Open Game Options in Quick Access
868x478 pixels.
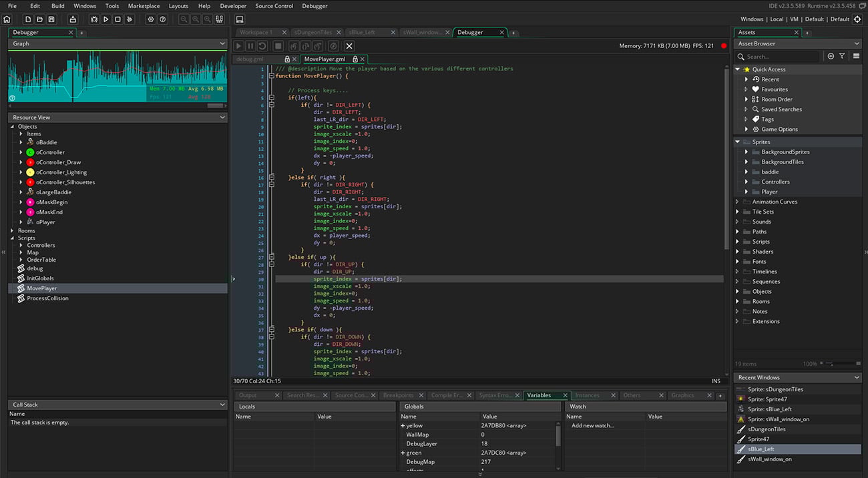(779, 130)
